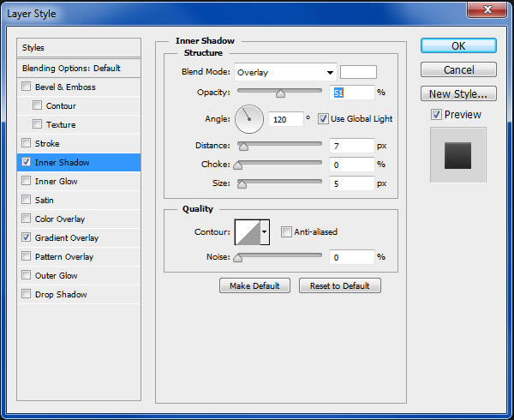Select the Gradient Overlay entry label
The image size is (514, 420).
67,237
